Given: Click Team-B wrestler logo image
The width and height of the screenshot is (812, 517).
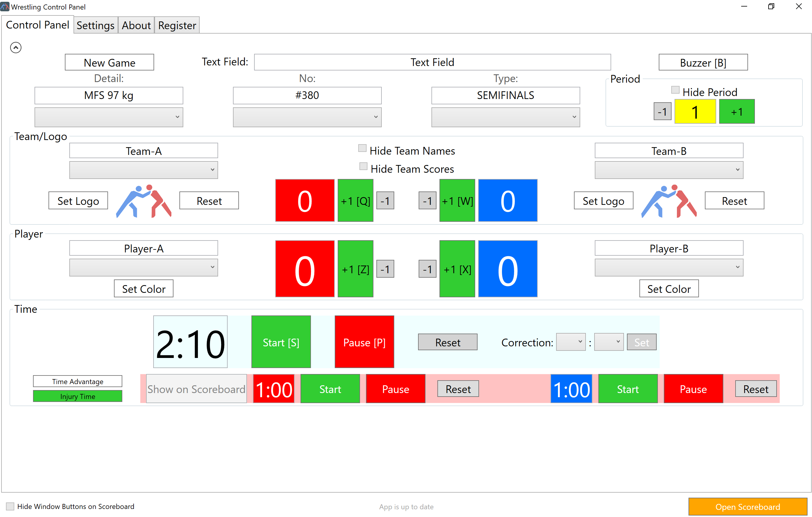Looking at the screenshot, I should pyautogui.click(x=669, y=201).
